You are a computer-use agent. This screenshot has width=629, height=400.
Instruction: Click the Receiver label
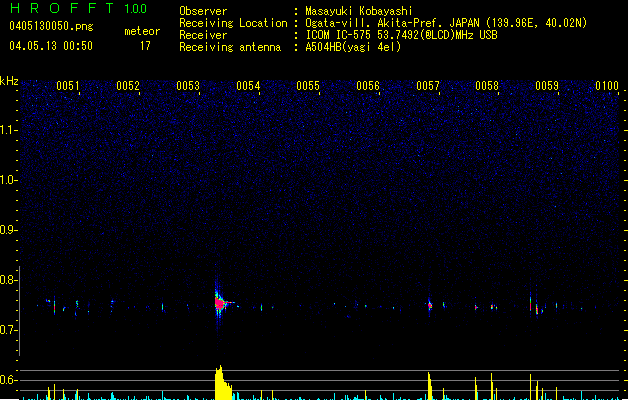(x=203, y=35)
